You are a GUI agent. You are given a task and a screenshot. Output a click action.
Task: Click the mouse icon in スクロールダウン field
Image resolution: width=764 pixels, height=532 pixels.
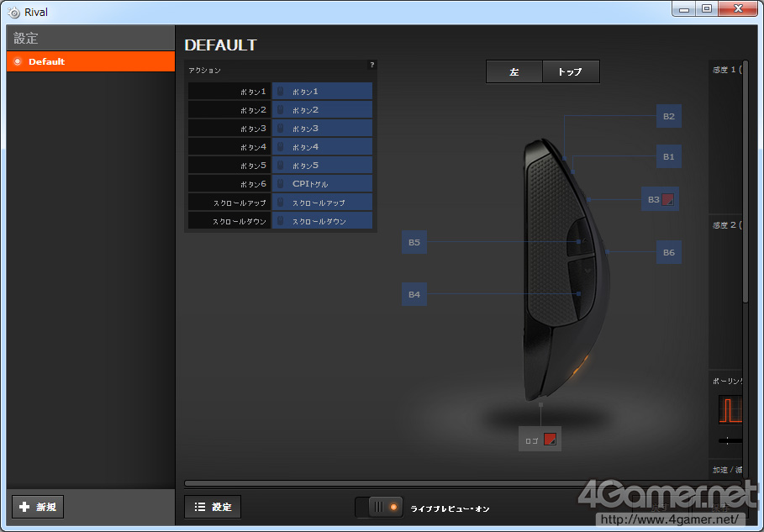(x=280, y=221)
